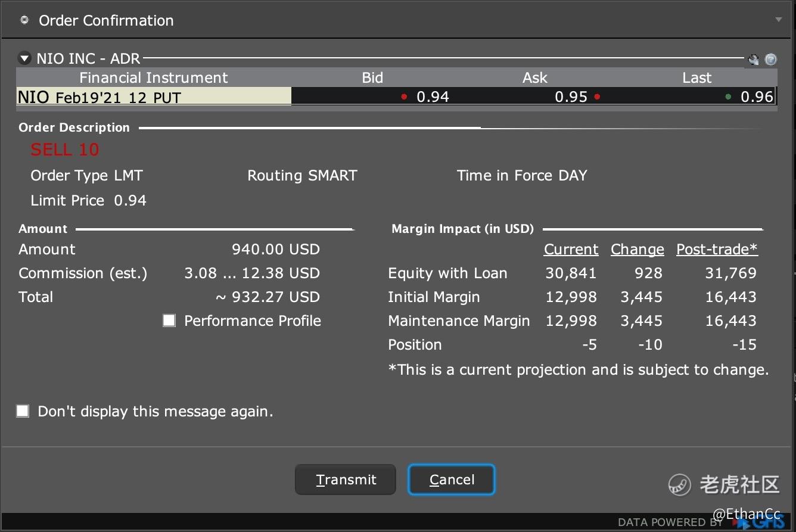Click the red SELL 10 text
This screenshot has height=532, width=796.
(65, 150)
